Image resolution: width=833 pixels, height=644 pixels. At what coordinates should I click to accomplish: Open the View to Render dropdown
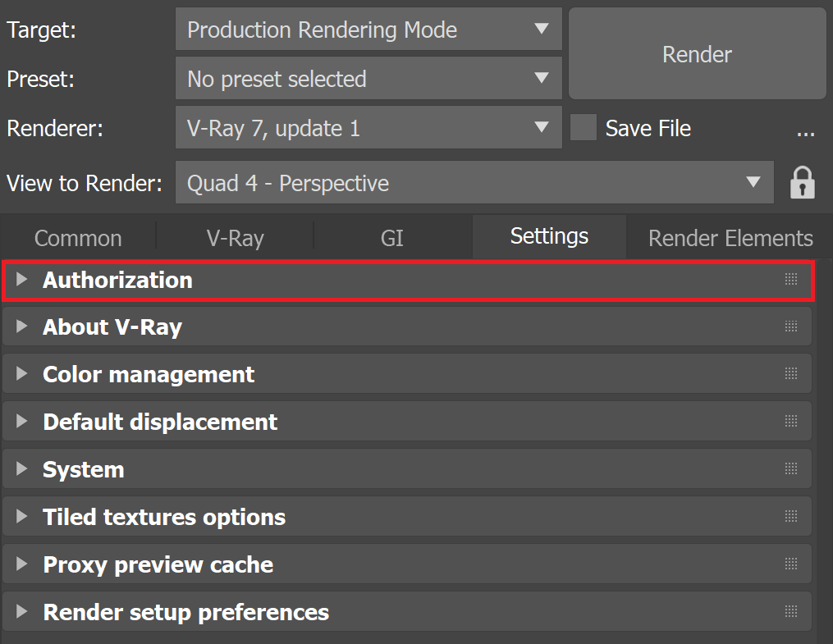pos(474,183)
